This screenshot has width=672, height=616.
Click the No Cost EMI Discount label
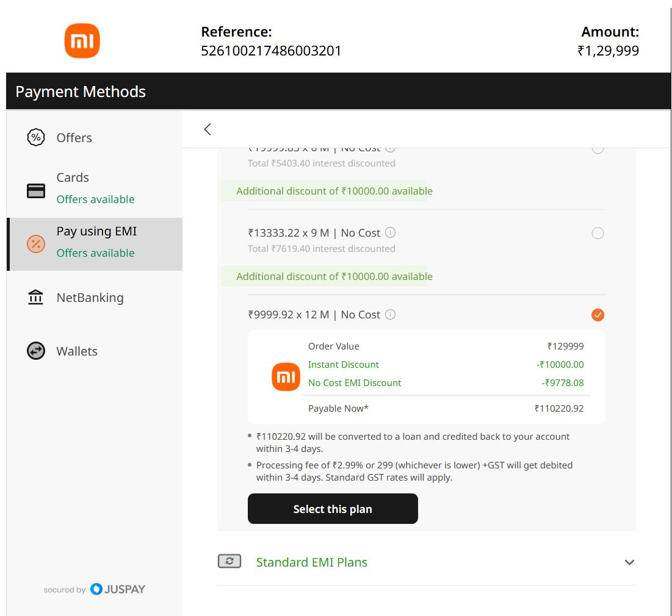[355, 383]
